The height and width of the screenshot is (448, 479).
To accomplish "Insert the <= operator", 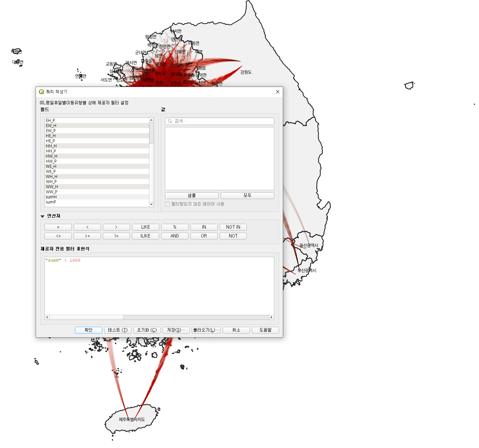I will coord(58,236).
